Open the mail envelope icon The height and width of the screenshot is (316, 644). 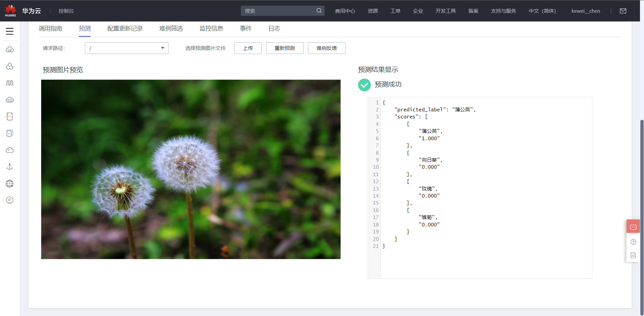[623, 11]
